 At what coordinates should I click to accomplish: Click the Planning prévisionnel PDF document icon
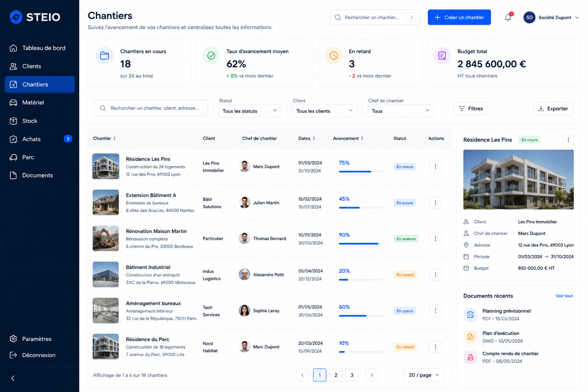[470, 315]
